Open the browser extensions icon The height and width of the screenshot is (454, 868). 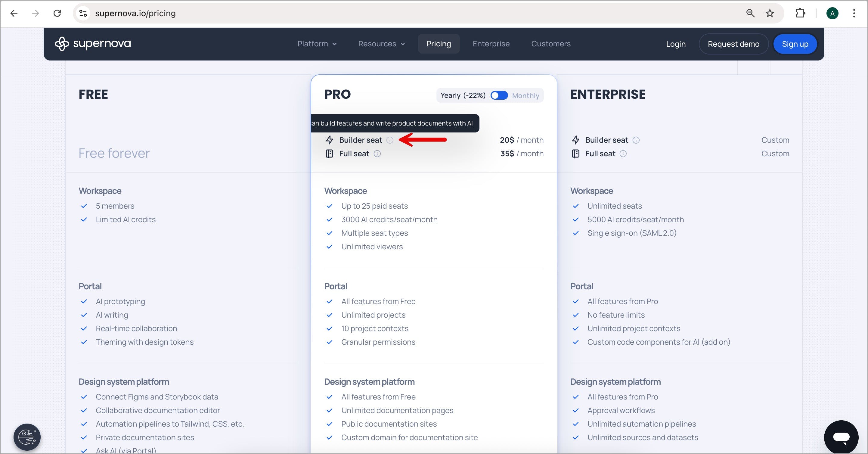click(x=800, y=14)
